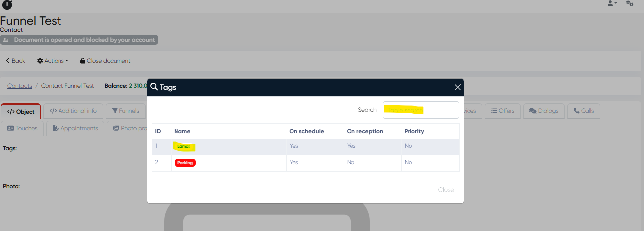Screen dimensions: 644x231
Task: Follow the Contacts breadcrumb link
Action: (20, 86)
